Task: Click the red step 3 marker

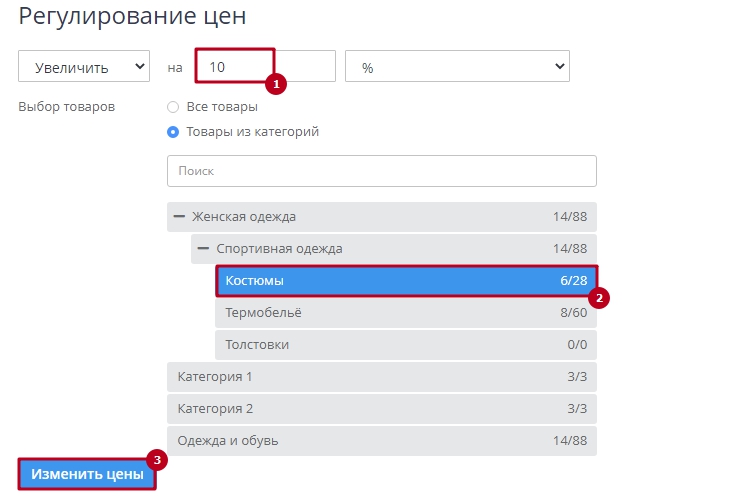Action: click(x=157, y=460)
